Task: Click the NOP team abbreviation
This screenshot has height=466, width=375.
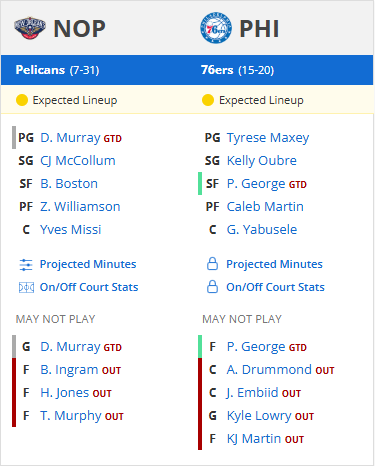Action: pos(79,29)
